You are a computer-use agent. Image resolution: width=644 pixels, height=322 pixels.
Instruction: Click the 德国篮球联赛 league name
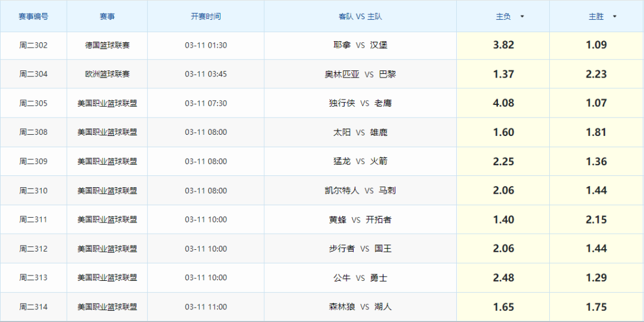tap(107, 45)
